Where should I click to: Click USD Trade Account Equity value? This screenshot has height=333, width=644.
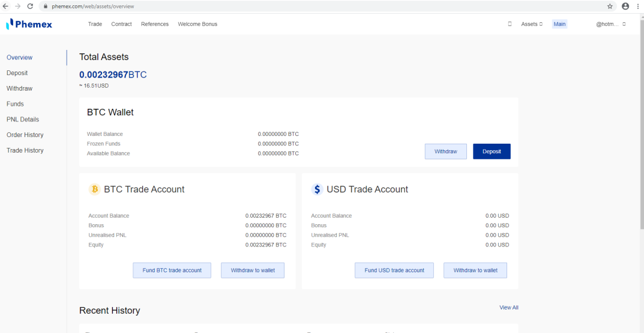[x=497, y=245]
